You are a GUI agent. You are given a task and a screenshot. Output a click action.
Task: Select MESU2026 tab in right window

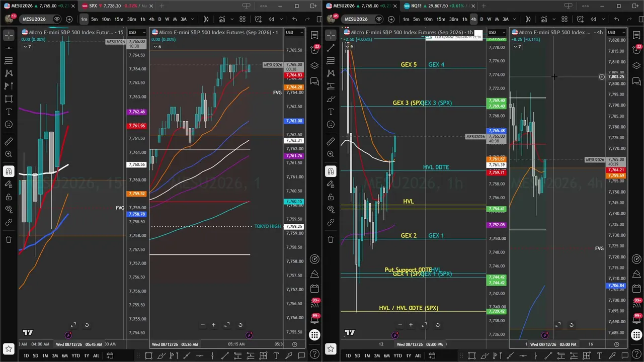(x=361, y=6)
